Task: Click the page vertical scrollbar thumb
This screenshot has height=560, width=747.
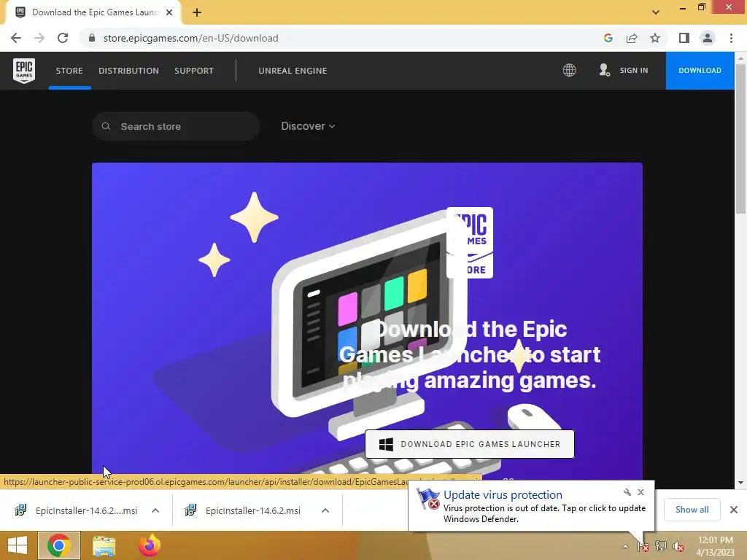Action: pyautogui.click(x=740, y=138)
